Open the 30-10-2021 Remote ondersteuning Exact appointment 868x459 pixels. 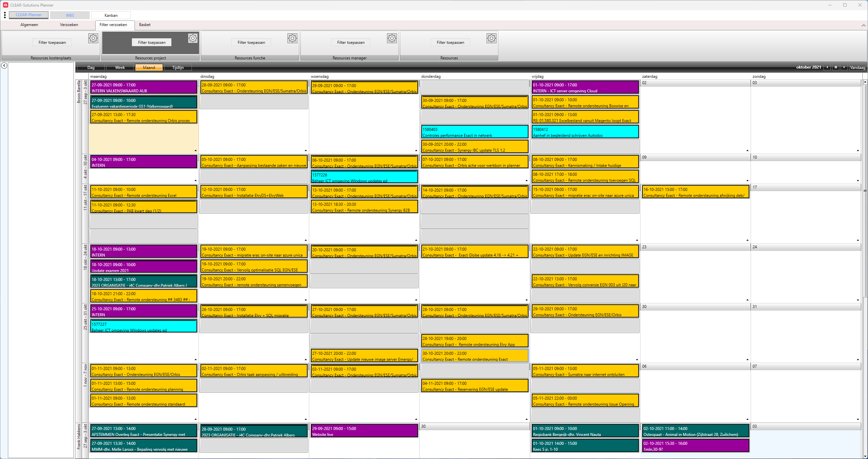475,355
